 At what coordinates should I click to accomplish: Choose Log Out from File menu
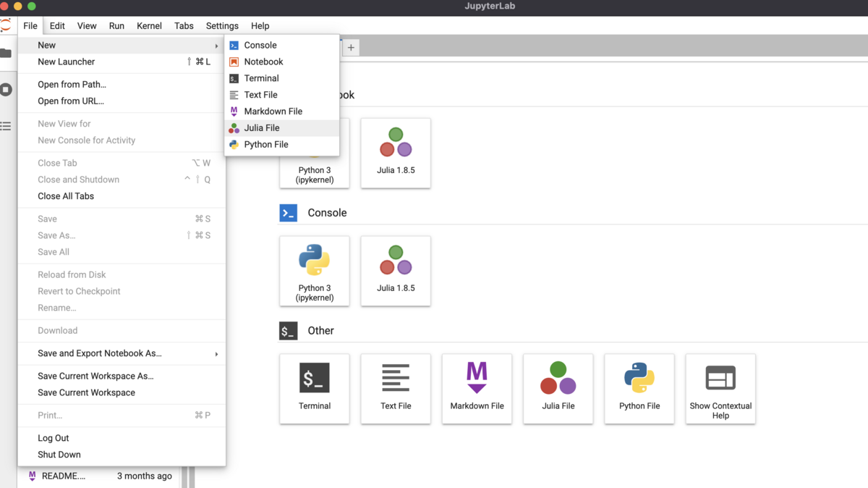[x=122, y=438]
